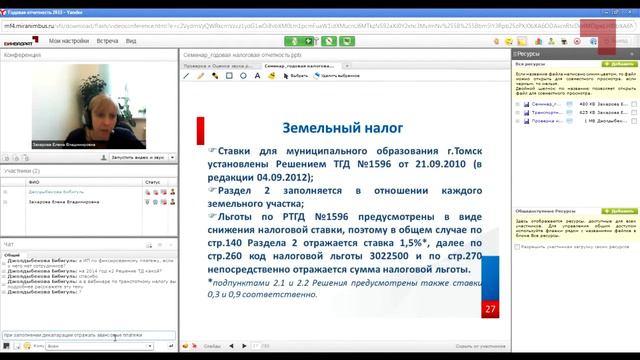The image size is (640, 360).
Task: Check the box for Транспортн... resource row
Action: (x=634, y=113)
